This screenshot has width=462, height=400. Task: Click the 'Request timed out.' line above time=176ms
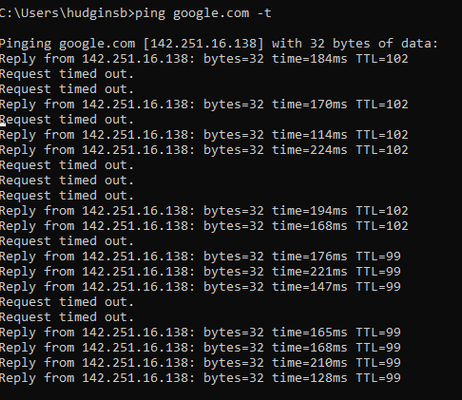[x=67, y=241]
